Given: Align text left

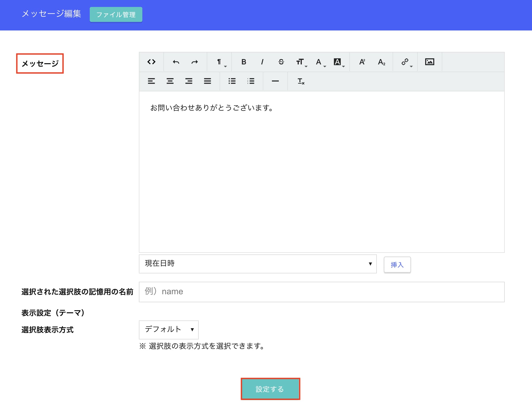Looking at the screenshot, I should (x=151, y=81).
